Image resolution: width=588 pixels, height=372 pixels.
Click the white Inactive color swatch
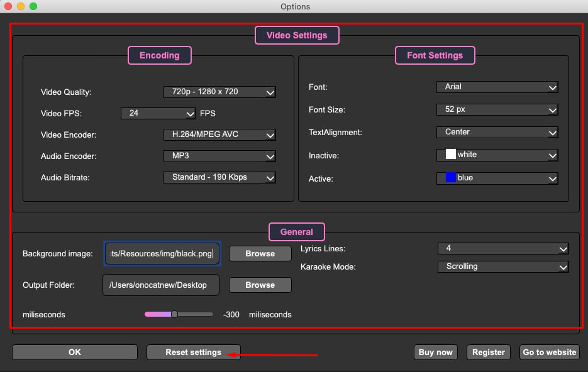(x=450, y=155)
